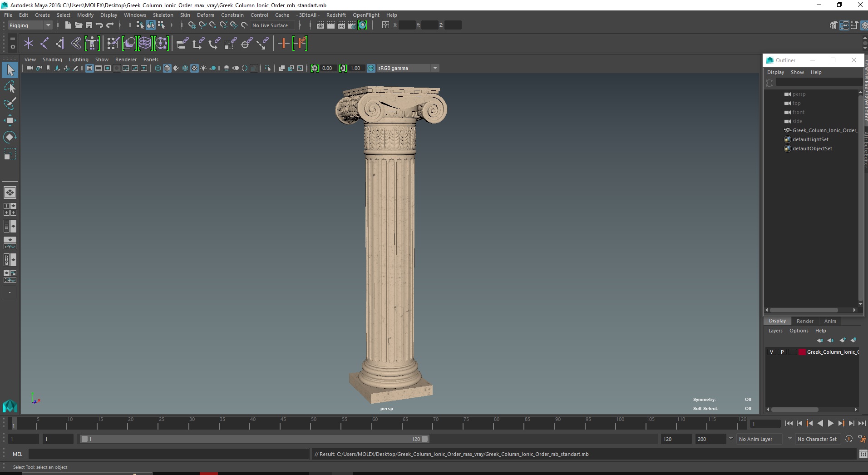Toggle smooth shade all in the viewport
Viewport: 868px width, 475px height.
click(167, 68)
